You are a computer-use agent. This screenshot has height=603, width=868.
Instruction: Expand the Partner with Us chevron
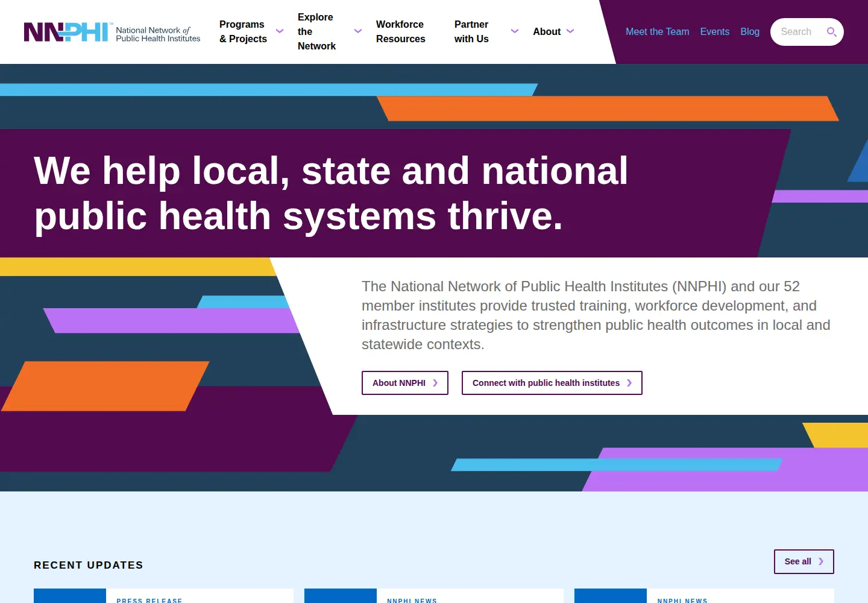tap(515, 31)
